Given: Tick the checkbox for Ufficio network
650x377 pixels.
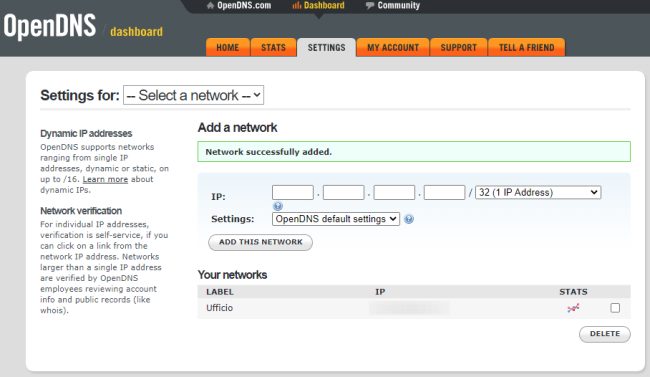Looking at the screenshot, I should 615,308.
